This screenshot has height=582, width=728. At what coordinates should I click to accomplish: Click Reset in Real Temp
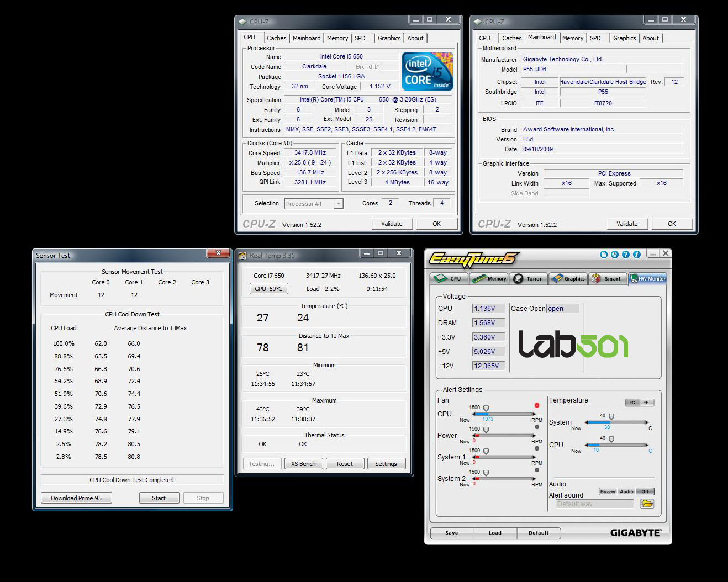[x=345, y=464]
